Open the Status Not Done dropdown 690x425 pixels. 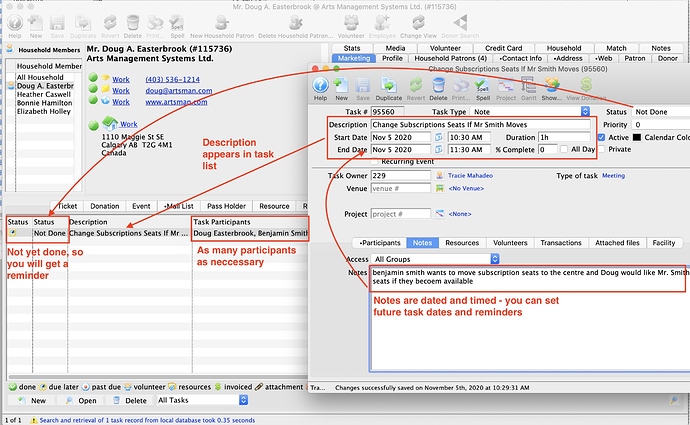(662, 112)
